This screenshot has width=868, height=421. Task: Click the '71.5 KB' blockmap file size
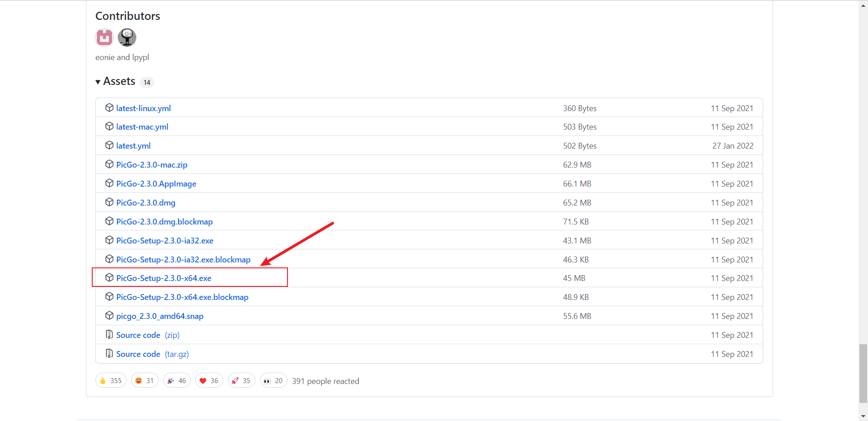pos(576,222)
